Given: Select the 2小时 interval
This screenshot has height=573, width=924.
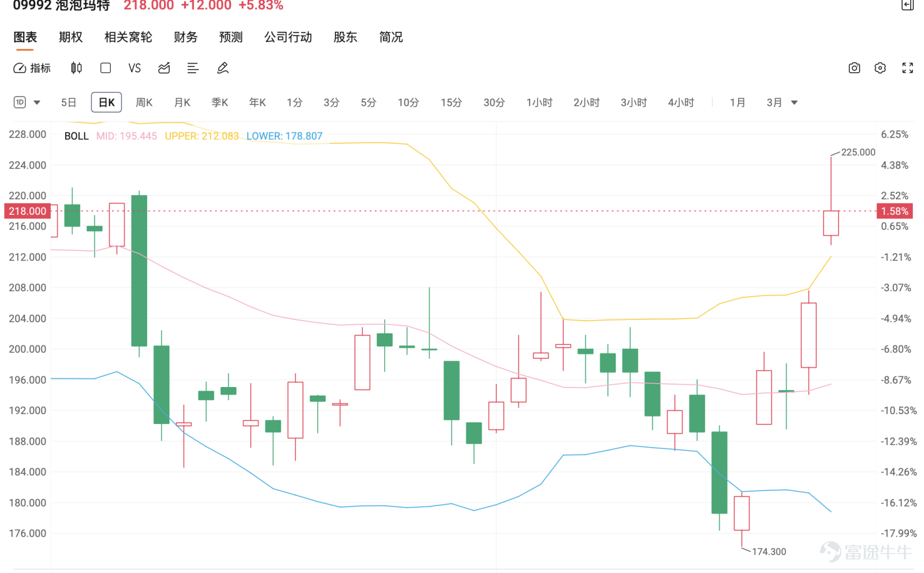Looking at the screenshot, I should [586, 102].
